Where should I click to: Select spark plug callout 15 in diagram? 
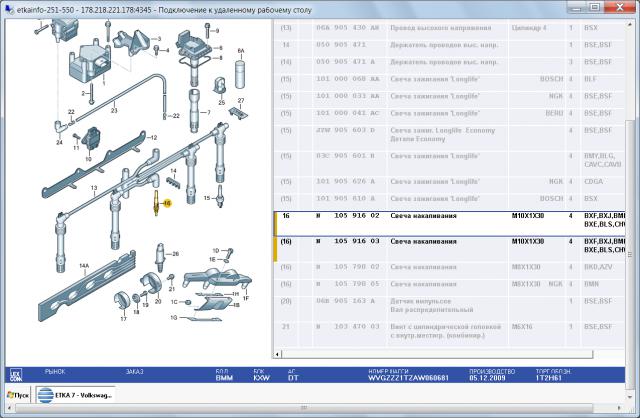207,198
